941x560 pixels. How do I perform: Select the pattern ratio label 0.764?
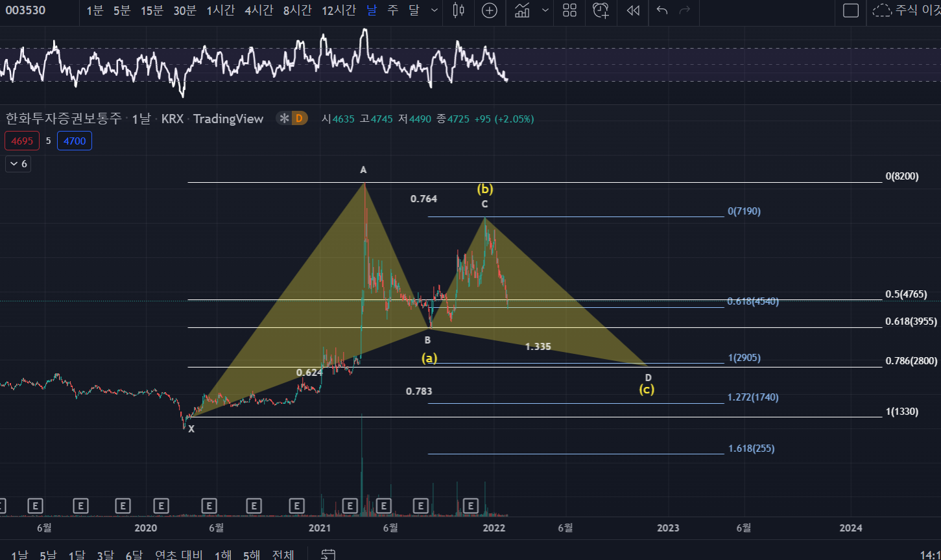pyautogui.click(x=423, y=199)
